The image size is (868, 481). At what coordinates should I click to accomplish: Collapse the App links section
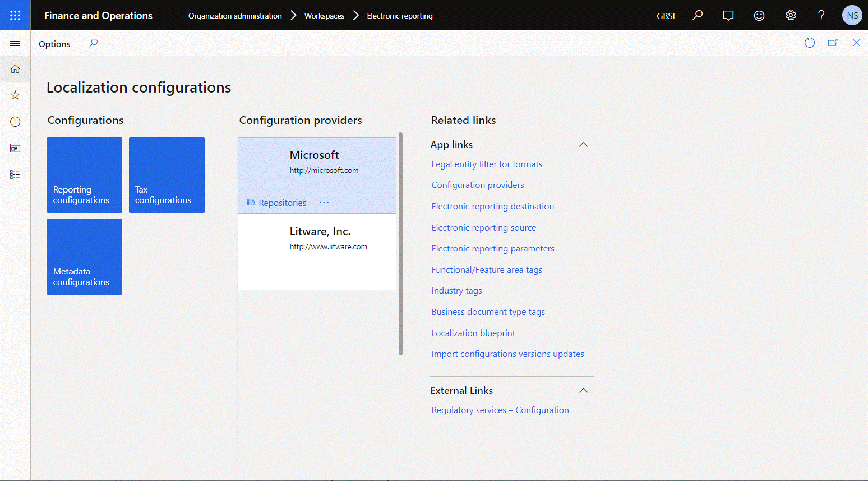click(x=583, y=144)
